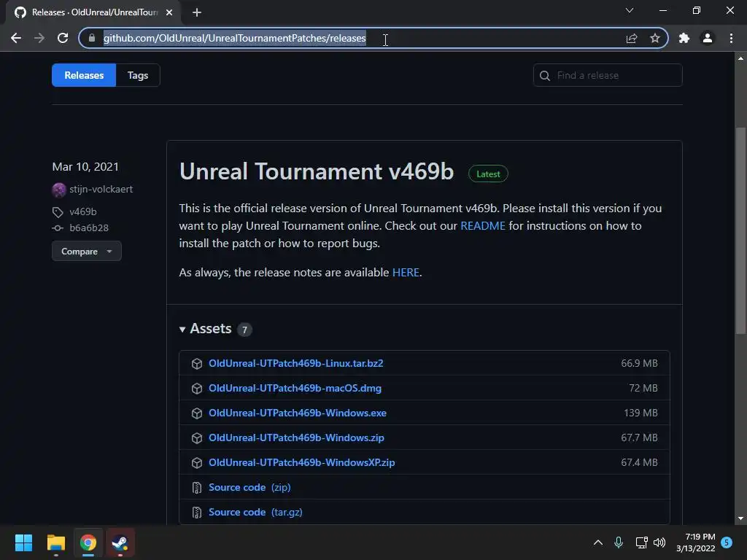747x560 pixels.
Task: Open the README link
Action: [x=483, y=226]
